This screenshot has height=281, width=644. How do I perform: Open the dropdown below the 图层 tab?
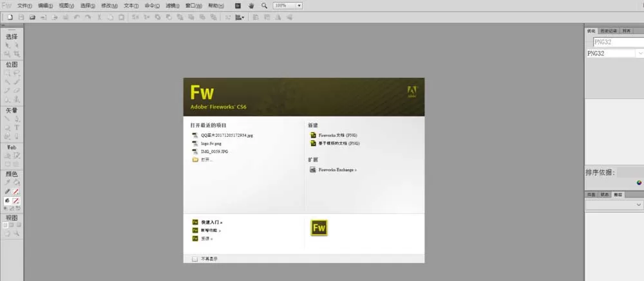614,204
